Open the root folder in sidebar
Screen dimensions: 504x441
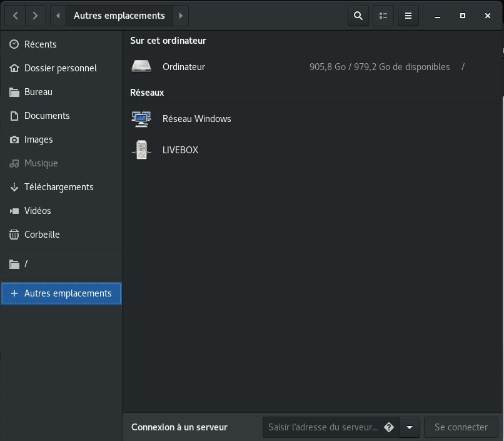(x=26, y=264)
